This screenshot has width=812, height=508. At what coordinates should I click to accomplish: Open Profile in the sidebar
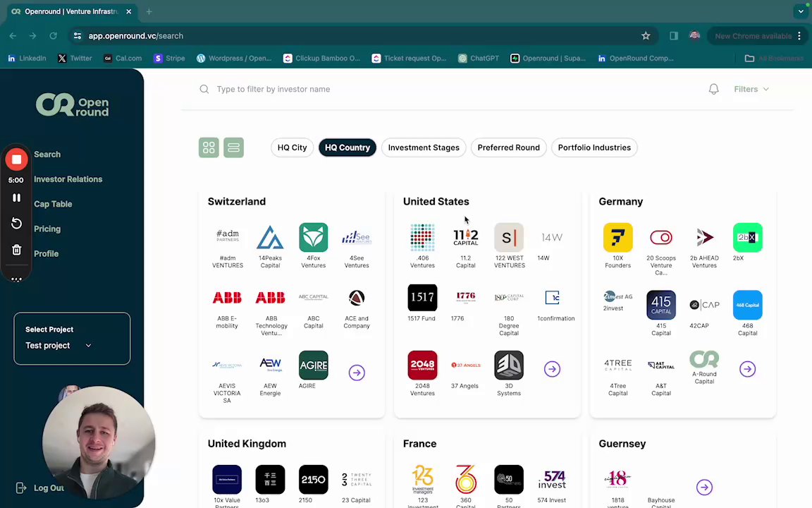(x=46, y=254)
